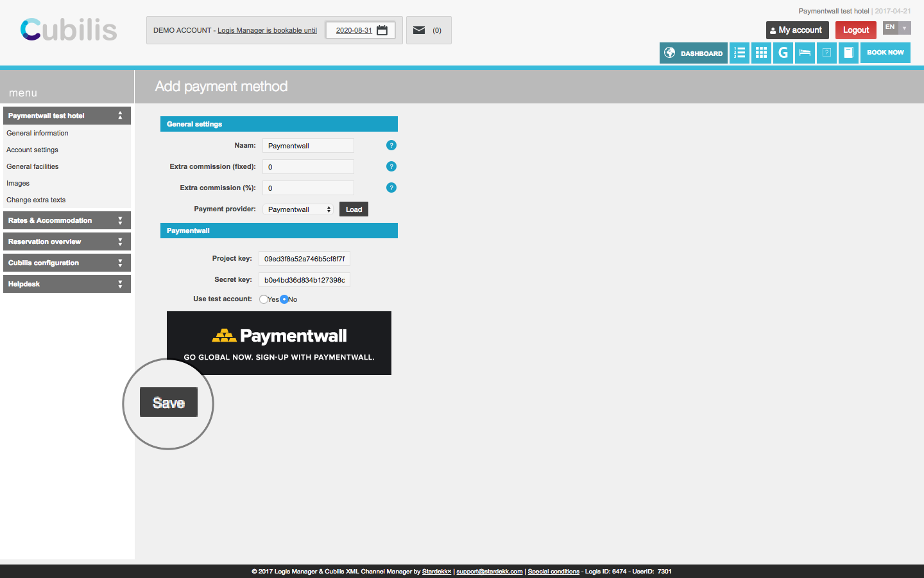The height and width of the screenshot is (578, 924).
Task: Select No for Use test account
Action: pyautogui.click(x=284, y=299)
